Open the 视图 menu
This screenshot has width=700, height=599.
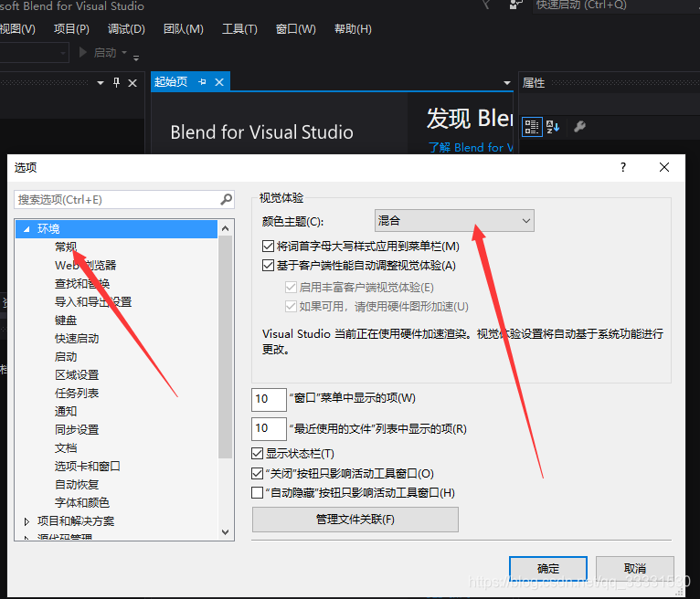point(17,29)
